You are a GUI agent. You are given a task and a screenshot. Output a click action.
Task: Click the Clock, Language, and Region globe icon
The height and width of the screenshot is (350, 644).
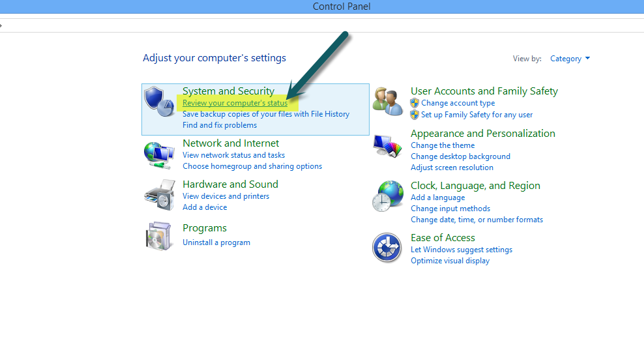(388, 196)
